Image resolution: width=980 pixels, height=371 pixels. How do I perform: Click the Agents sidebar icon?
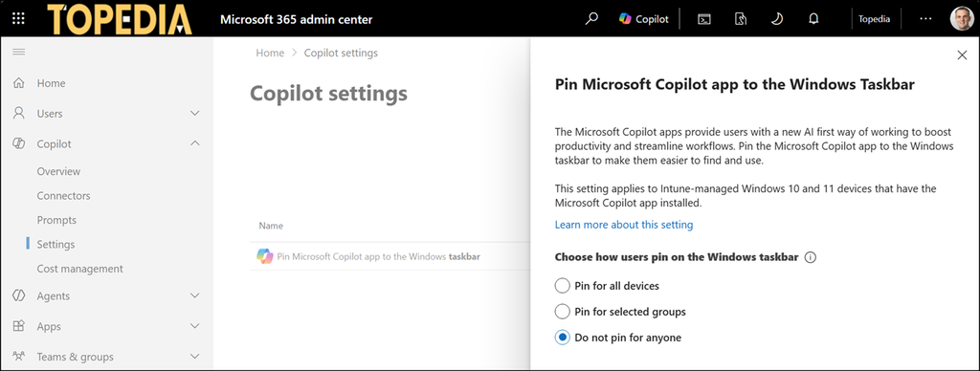[x=19, y=295]
